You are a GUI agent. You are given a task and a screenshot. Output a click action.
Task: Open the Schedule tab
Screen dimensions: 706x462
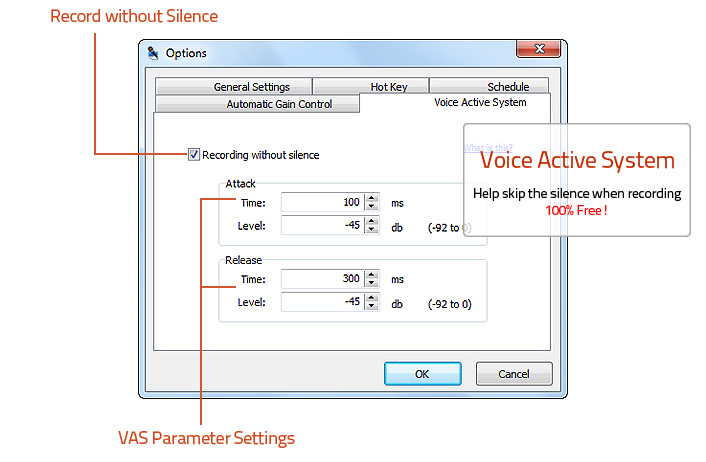point(489,86)
